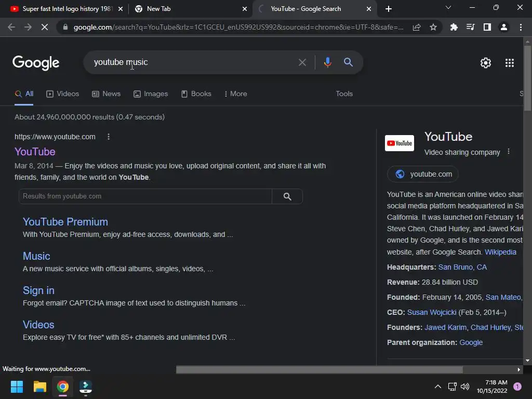This screenshot has width=532, height=399.
Task: Open the clock and date in taskbar
Action: tap(492, 387)
